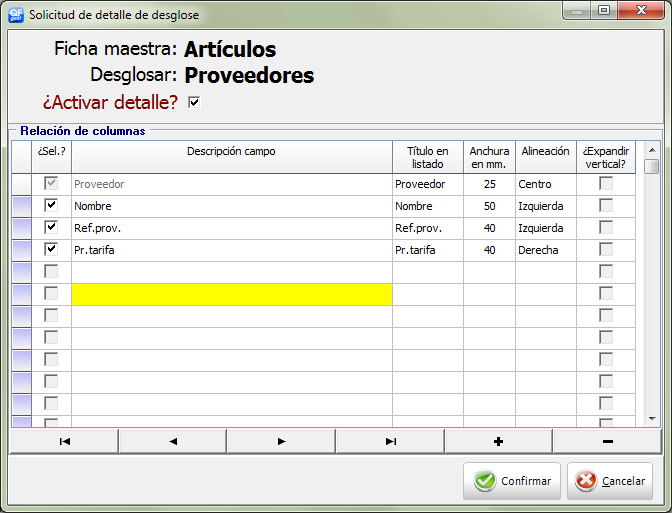
Task: Select the Nombre row via its row header
Action: tap(21, 206)
